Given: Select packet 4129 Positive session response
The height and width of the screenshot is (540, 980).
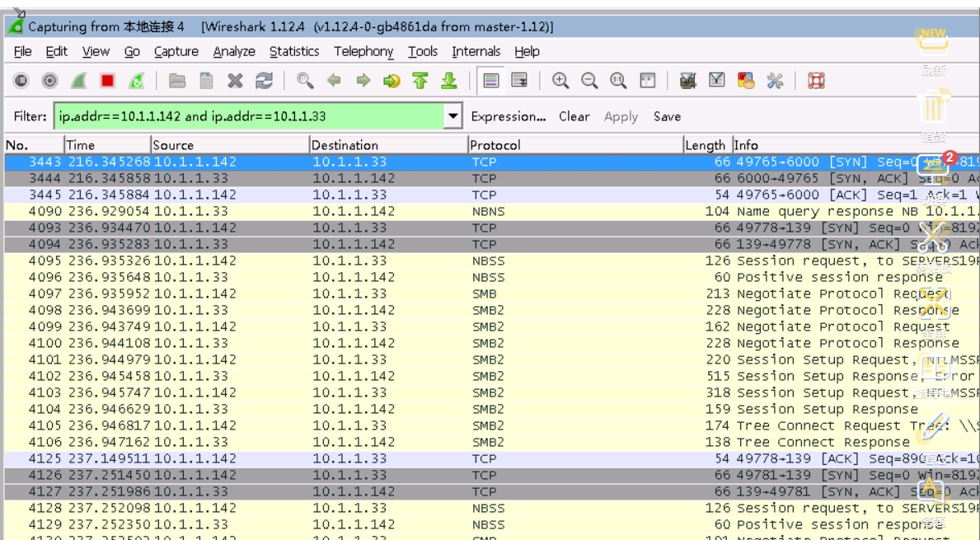Looking at the screenshot, I should click(492, 525).
